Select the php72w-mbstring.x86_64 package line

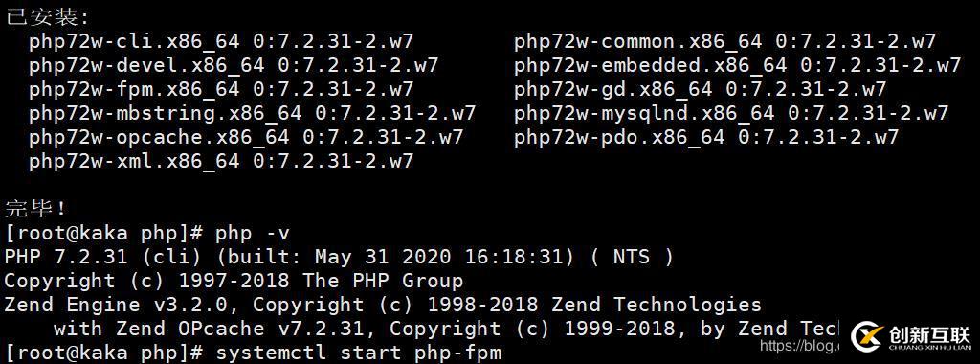(253, 114)
